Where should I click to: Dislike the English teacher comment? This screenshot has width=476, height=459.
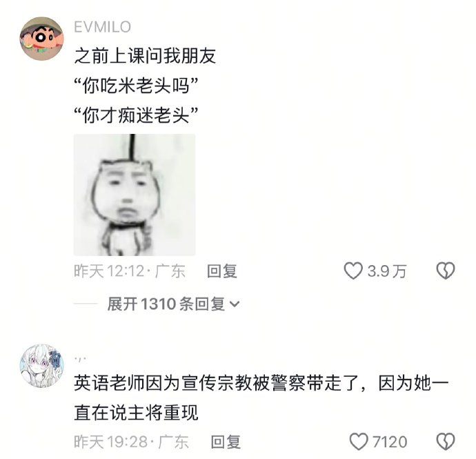point(446,441)
